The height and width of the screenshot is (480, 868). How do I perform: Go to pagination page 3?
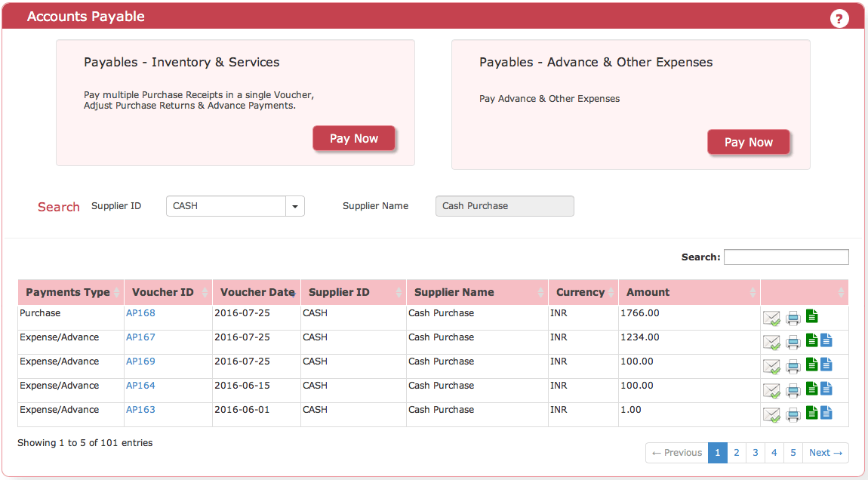pyautogui.click(x=755, y=453)
